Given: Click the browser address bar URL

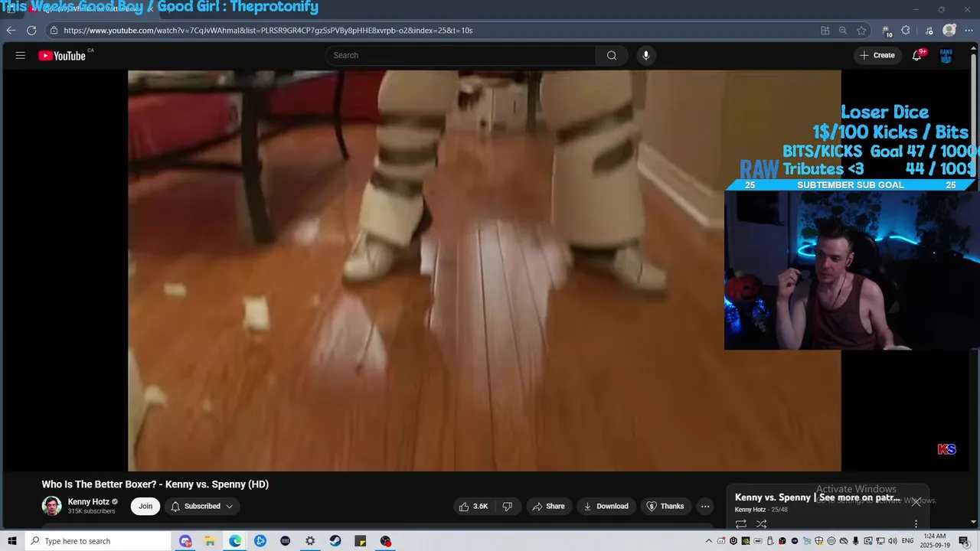Looking at the screenshot, I should click(268, 31).
